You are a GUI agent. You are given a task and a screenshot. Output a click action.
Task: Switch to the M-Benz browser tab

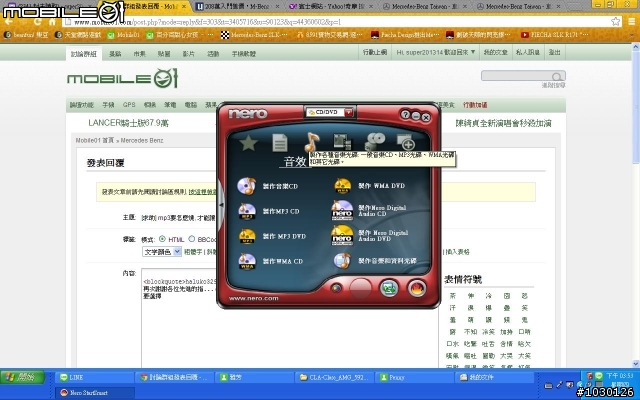[237, 7]
